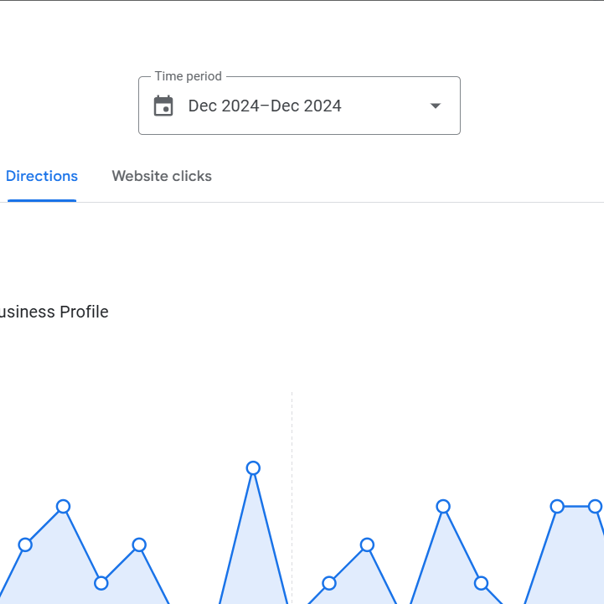Click the Time period field label
Screen dimensions: 604x604
[188, 76]
